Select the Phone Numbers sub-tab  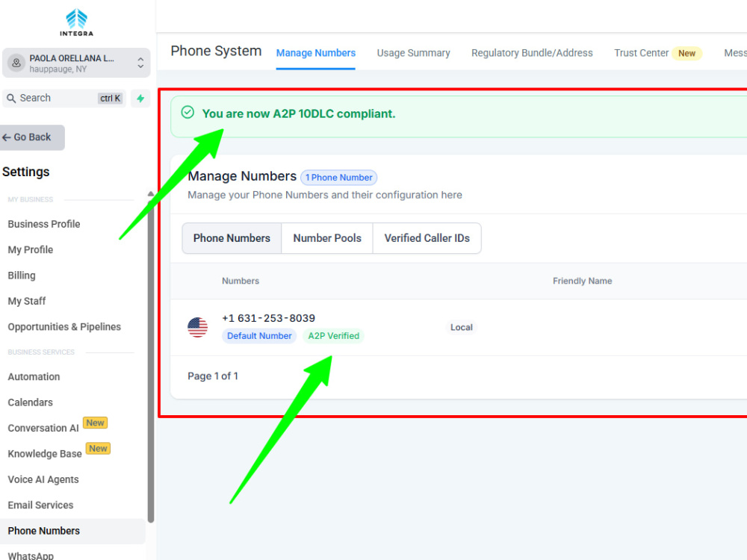click(232, 238)
